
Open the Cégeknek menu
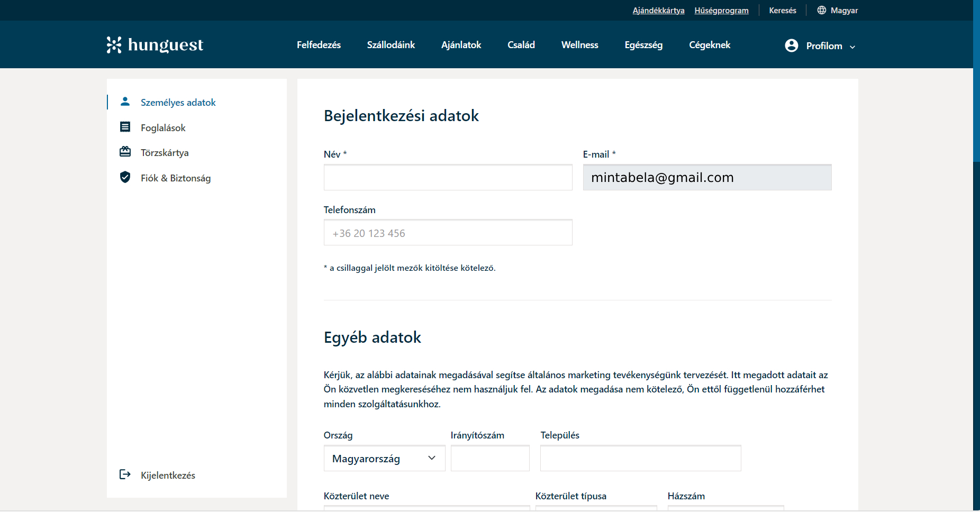click(710, 45)
